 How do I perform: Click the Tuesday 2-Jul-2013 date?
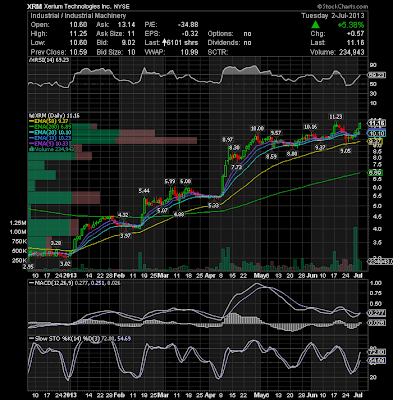click(333, 16)
